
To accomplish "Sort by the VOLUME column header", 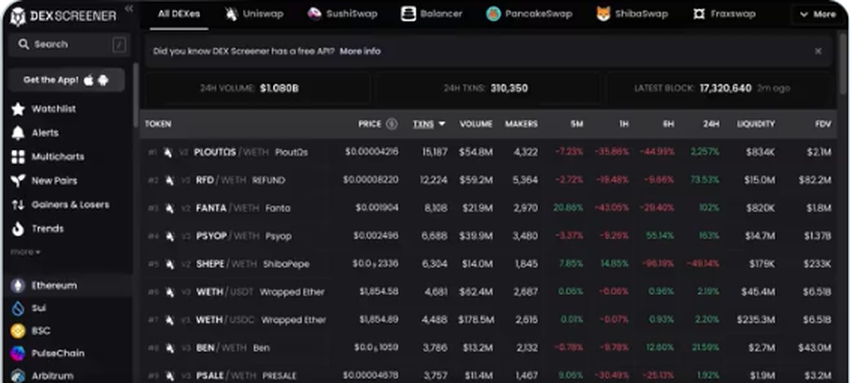I will (476, 124).
